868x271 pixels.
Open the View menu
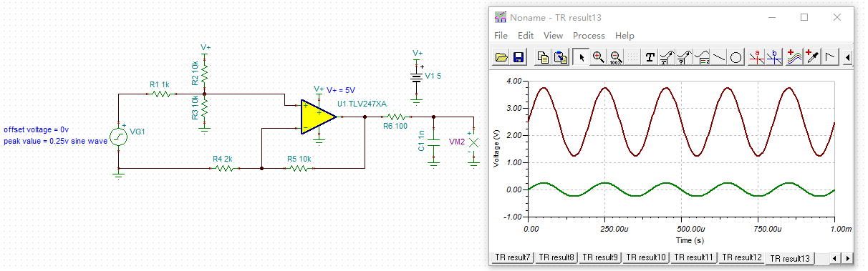(x=553, y=35)
